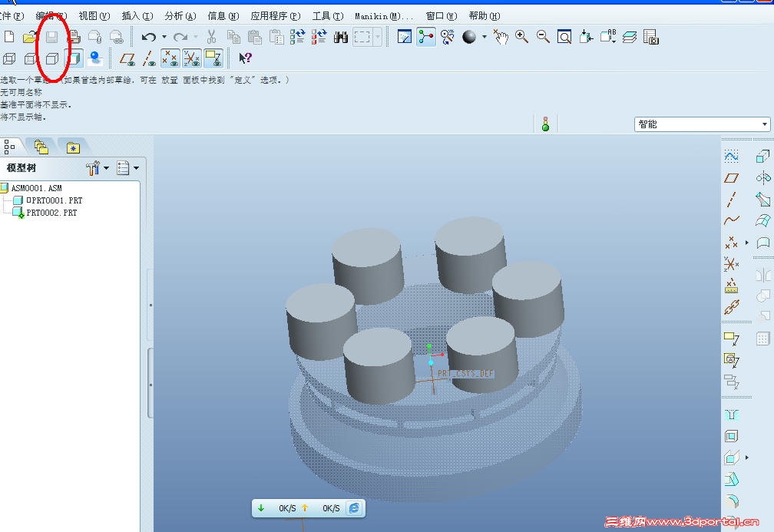774x532 pixels.
Task: Select the Datum Coordinate System tool
Action: click(x=731, y=264)
